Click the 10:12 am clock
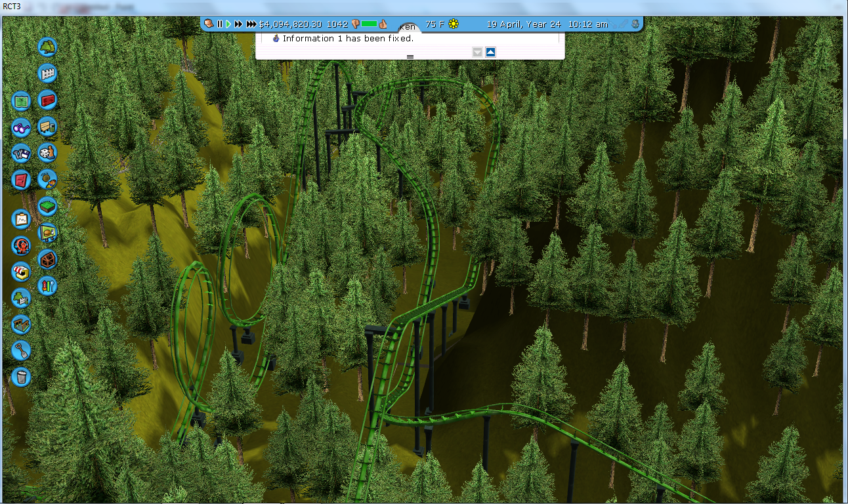848x504 pixels. coord(588,24)
